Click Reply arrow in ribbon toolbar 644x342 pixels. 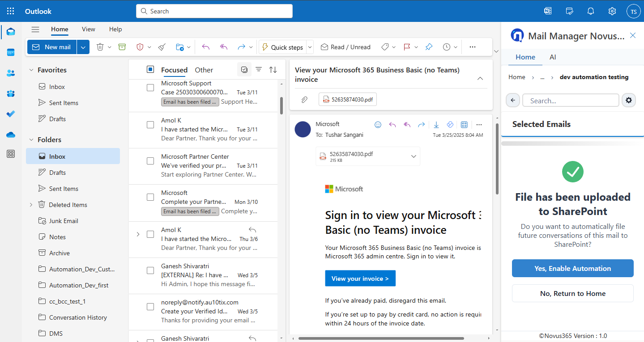pyautogui.click(x=206, y=47)
